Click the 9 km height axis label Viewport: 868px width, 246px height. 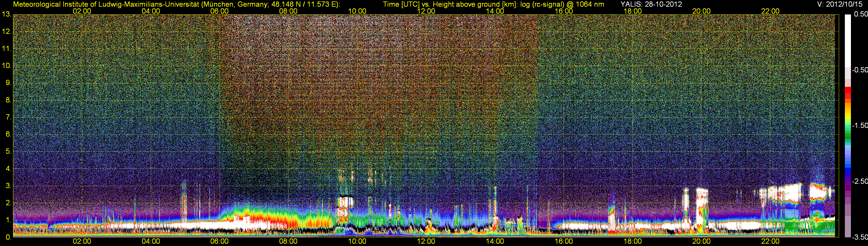click(x=8, y=83)
